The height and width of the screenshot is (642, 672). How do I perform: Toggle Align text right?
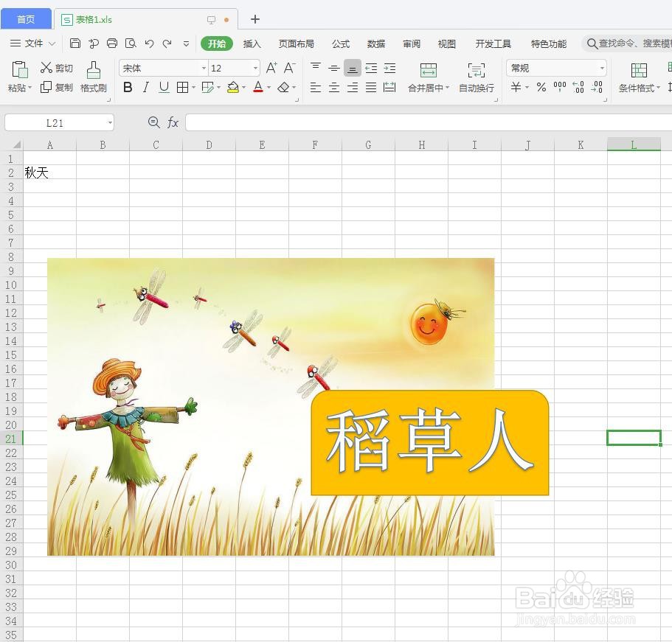353,88
